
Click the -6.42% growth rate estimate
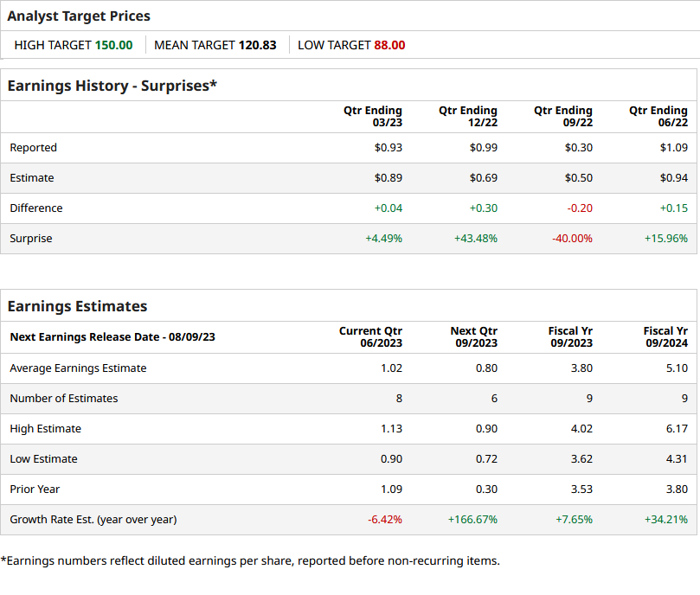tap(384, 520)
